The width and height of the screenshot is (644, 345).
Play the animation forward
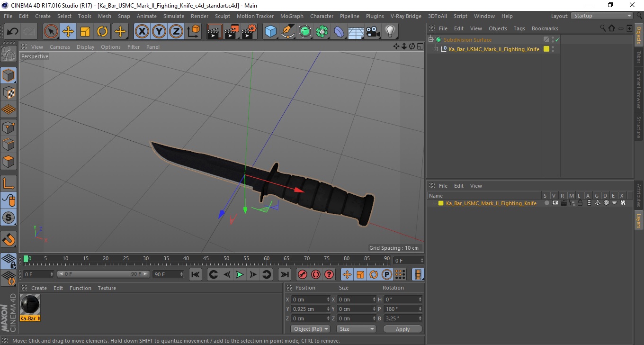click(240, 274)
